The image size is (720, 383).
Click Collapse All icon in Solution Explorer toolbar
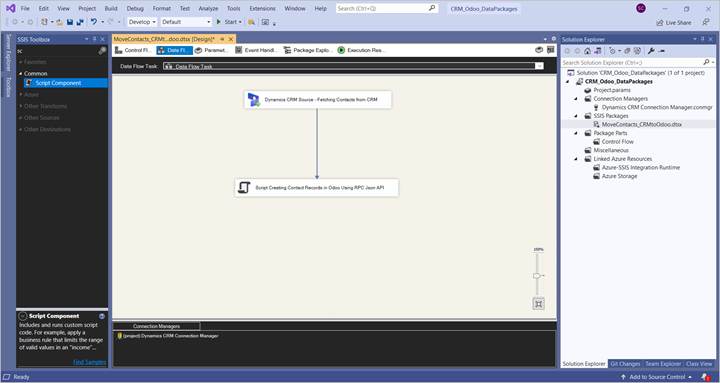[x=627, y=51]
